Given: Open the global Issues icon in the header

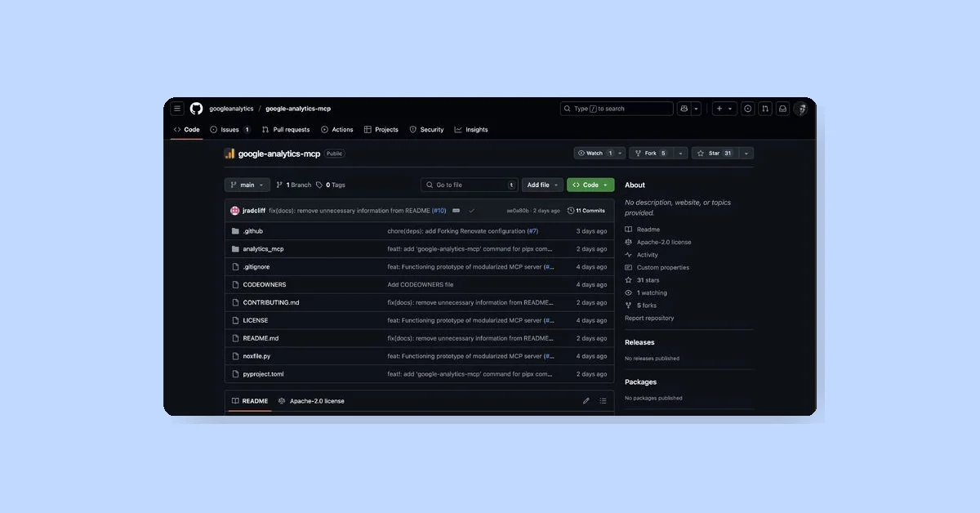Looking at the screenshot, I should click(747, 109).
